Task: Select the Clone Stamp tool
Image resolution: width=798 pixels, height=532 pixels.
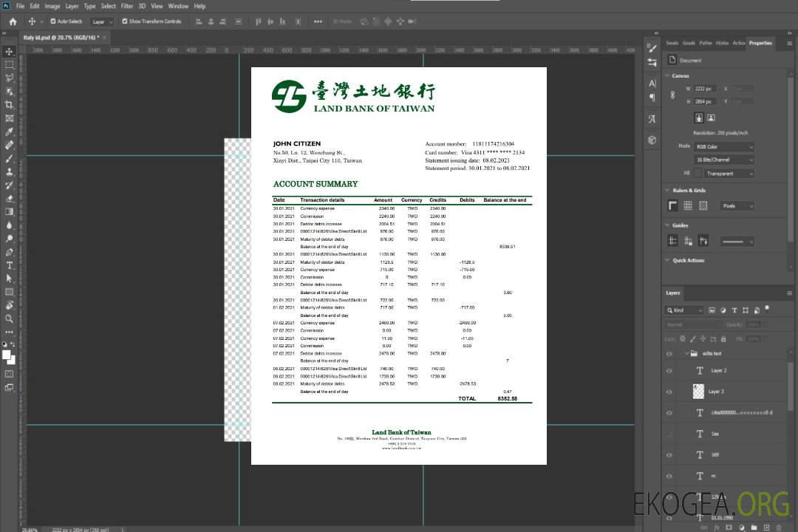Action: 9,171
